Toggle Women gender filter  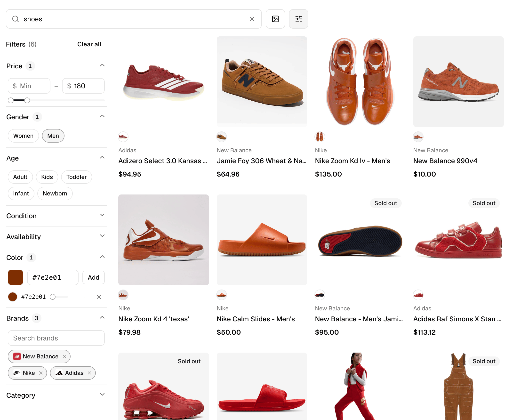coord(23,136)
